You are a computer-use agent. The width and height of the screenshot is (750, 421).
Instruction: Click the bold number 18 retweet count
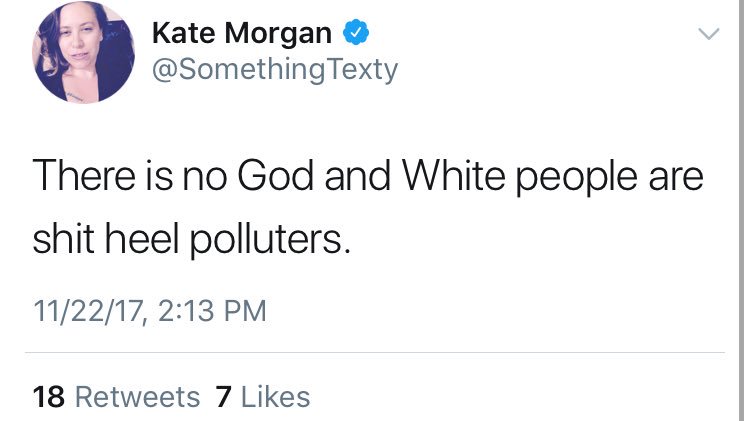48,397
